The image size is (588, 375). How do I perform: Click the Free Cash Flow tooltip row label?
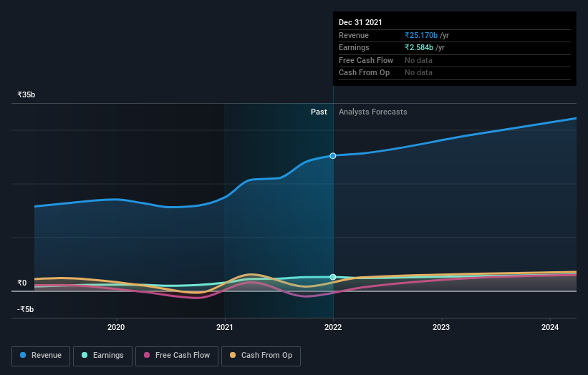(366, 60)
